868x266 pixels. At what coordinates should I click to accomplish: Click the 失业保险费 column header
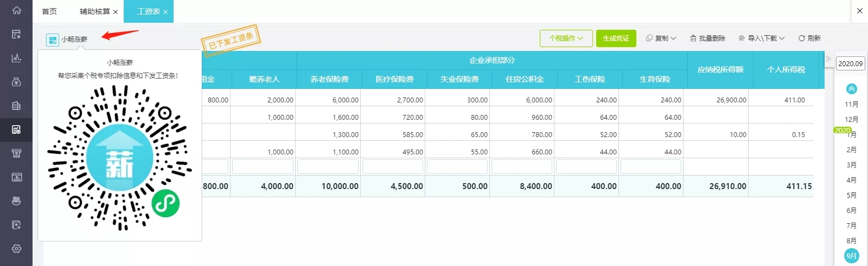point(459,79)
